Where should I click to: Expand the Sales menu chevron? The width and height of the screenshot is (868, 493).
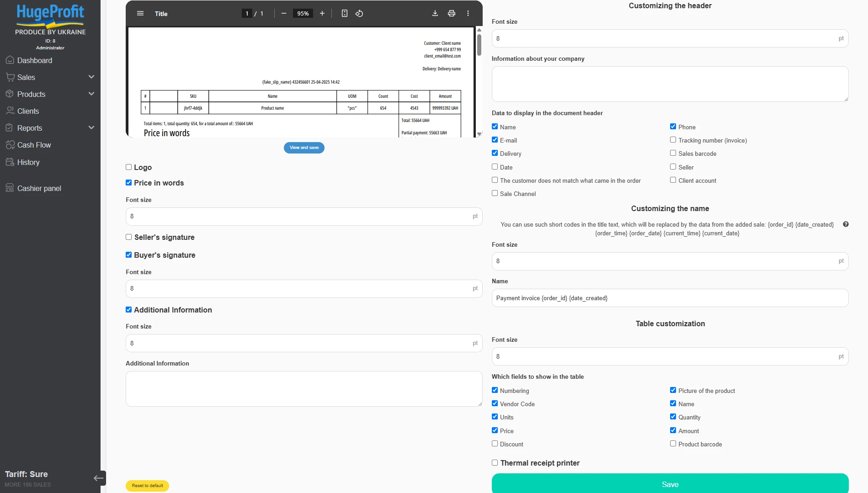coord(91,77)
